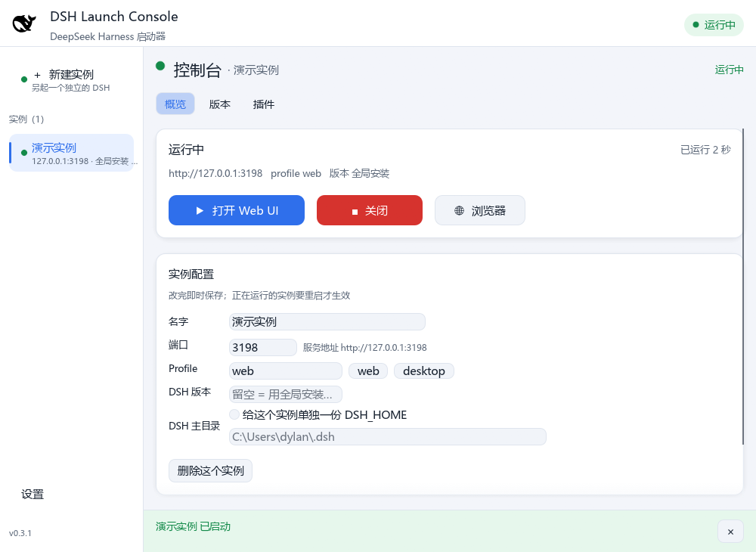Click the main panel vertical scrollbar
The width and height of the screenshot is (756, 552).
[743, 287]
